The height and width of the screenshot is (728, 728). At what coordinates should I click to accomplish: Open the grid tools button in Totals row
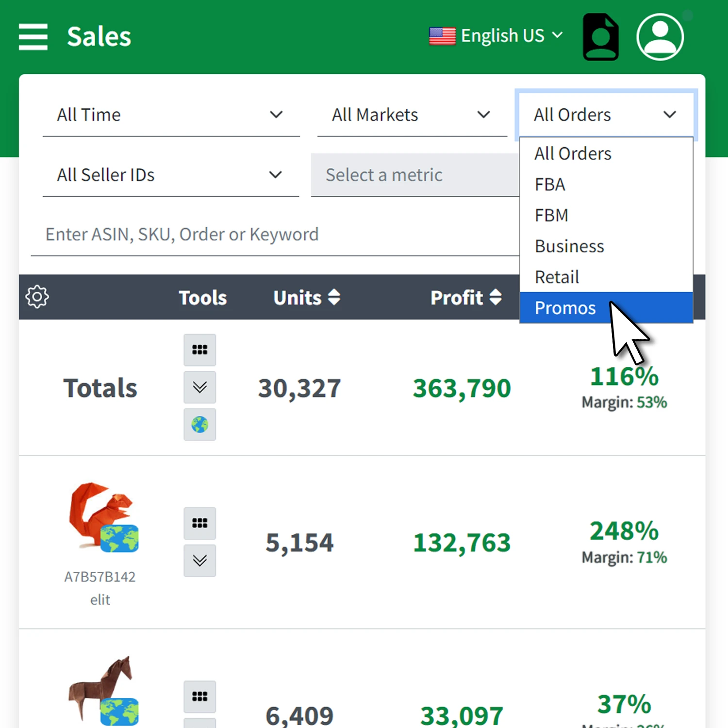point(199,349)
